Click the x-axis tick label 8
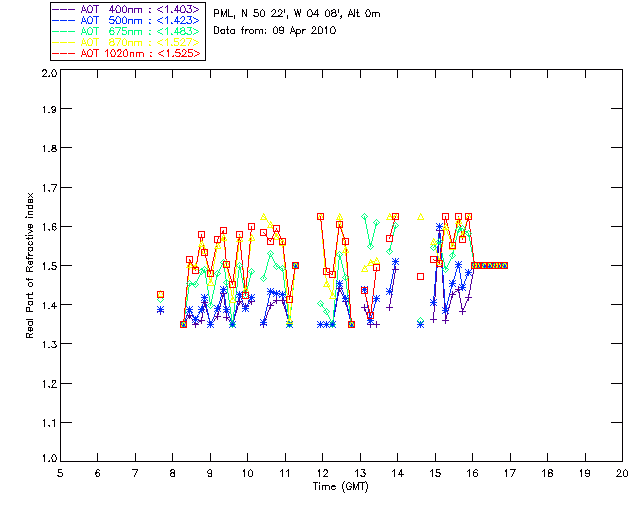 pyautogui.click(x=173, y=473)
